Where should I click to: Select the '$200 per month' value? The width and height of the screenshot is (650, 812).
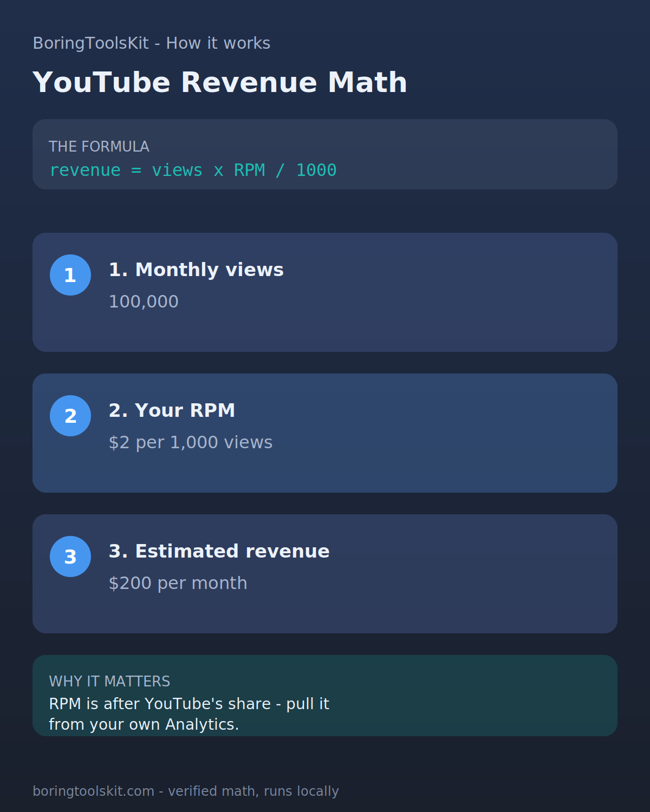178,583
